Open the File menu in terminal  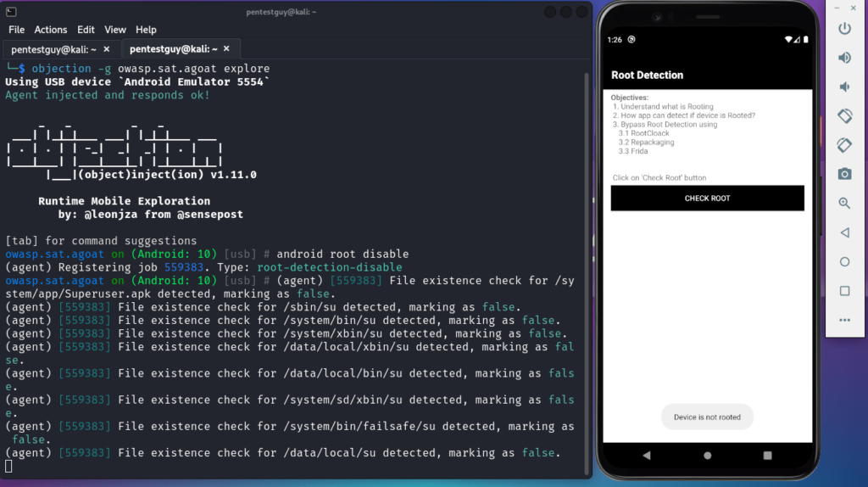tap(17, 30)
